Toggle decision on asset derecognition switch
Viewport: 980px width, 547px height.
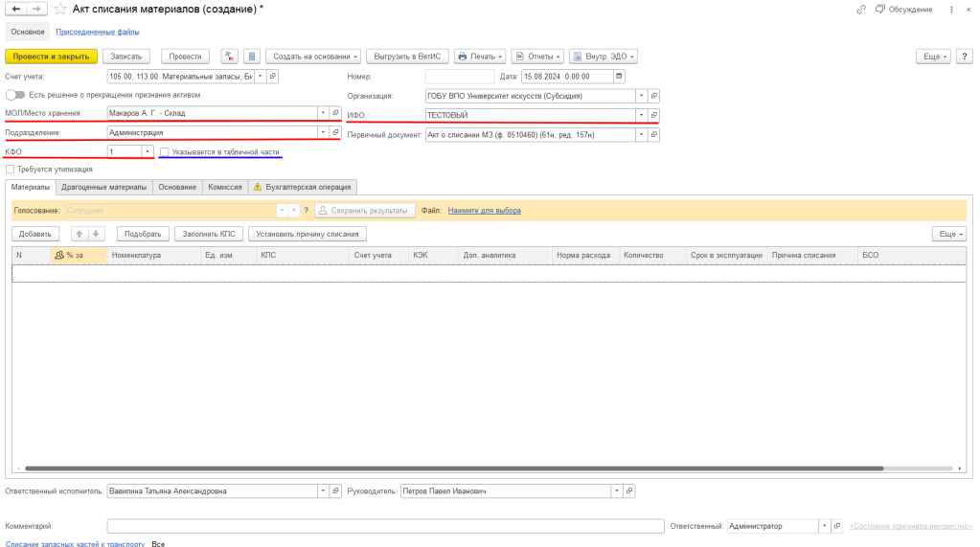tap(15, 95)
